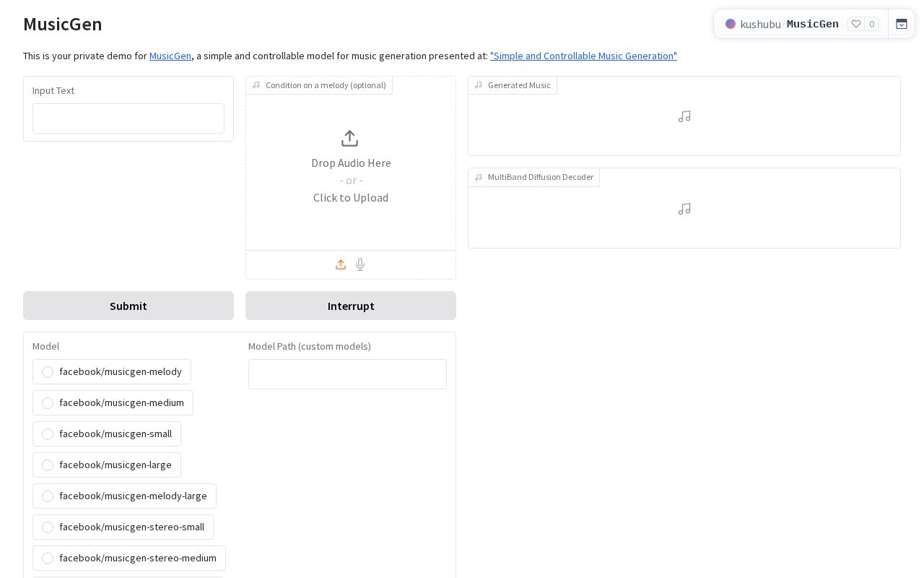Click the upload arrow icon in melody dropzone
This screenshot has width=924, height=578.
(x=349, y=138)
